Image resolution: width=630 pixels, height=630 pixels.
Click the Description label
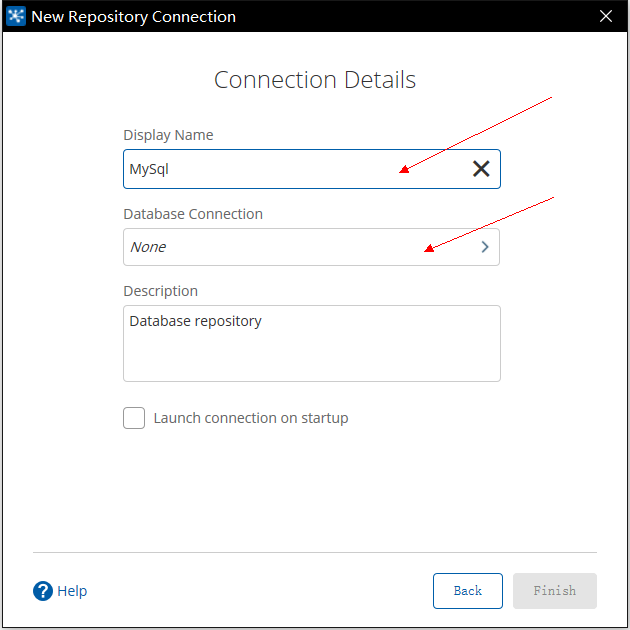tap(160, 291)
